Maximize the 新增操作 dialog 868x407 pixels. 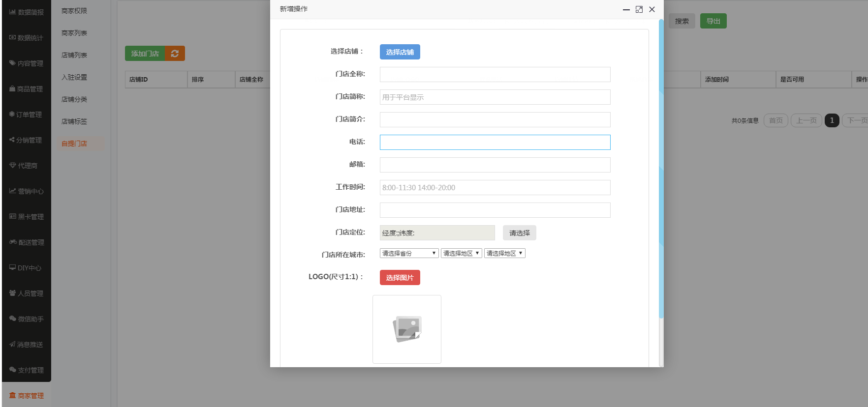click(x=639, y=9)
